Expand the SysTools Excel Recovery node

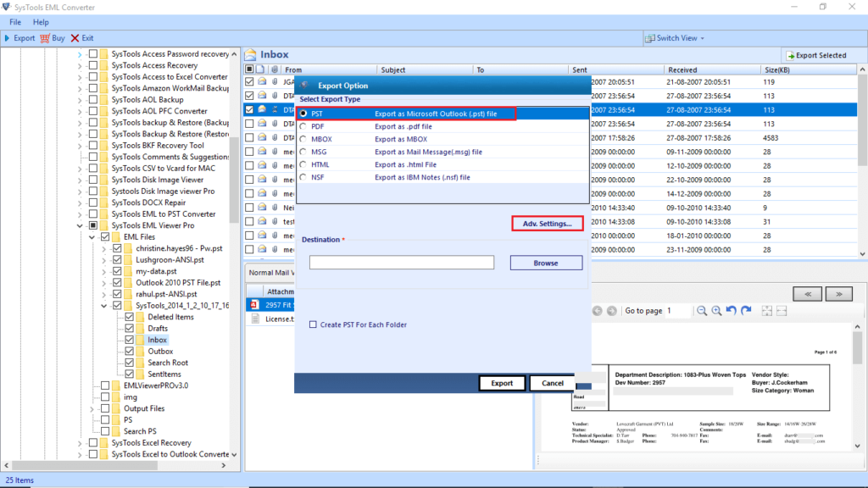pos(80,442)
